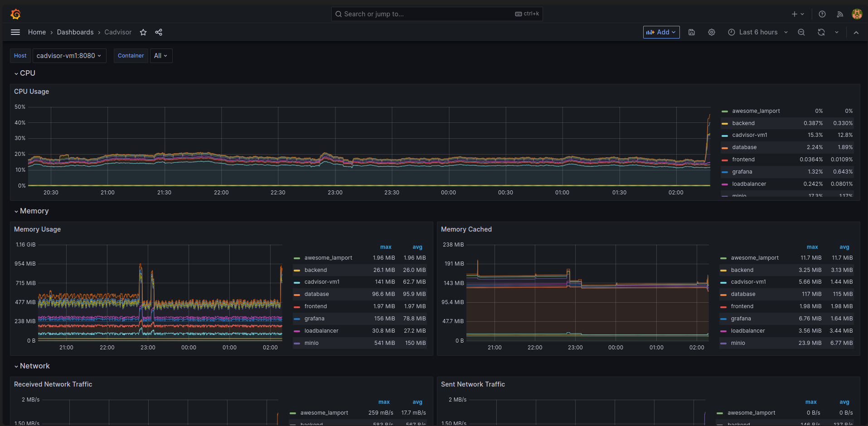
Task: Toggle cadvisor-vm1 series in CPU Usage legend
Action: click(750, 135)
